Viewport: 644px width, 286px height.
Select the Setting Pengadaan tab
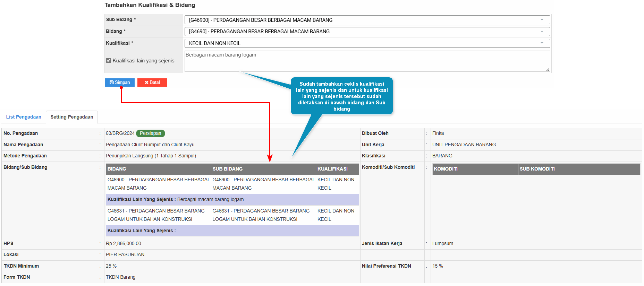tap(72, 117)
